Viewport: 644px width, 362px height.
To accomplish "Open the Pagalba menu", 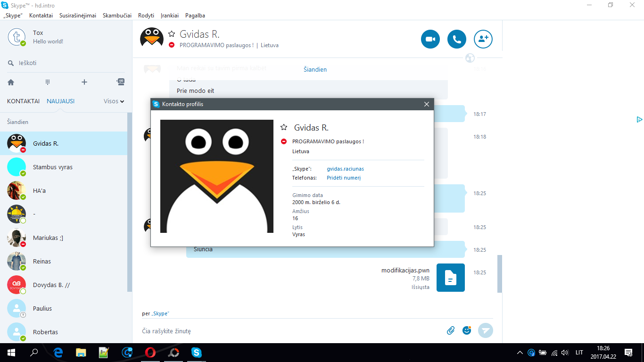I will pos(195,15).
